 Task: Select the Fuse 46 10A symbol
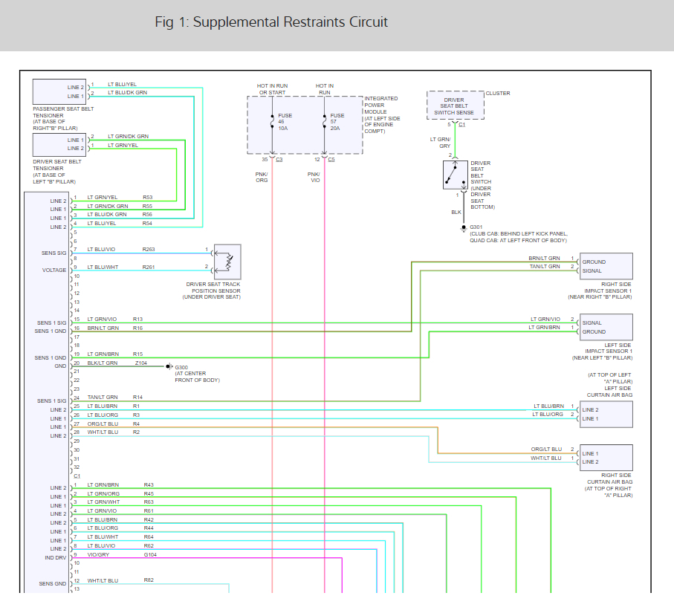point(273,122)
